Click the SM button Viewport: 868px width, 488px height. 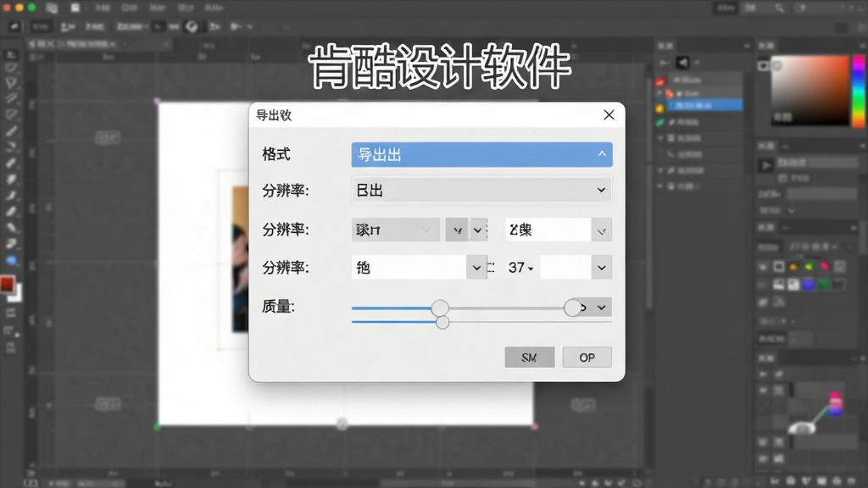point(529,358)
